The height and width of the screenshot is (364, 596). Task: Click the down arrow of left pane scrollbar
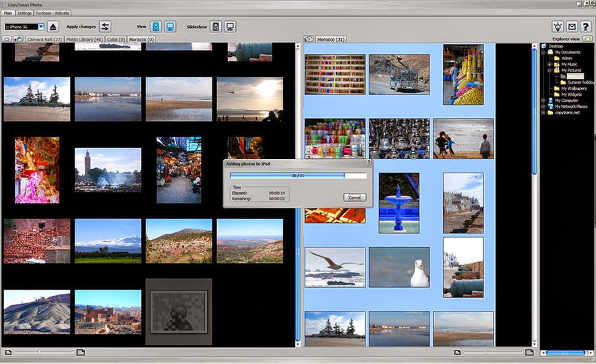[x=297, y=344]
